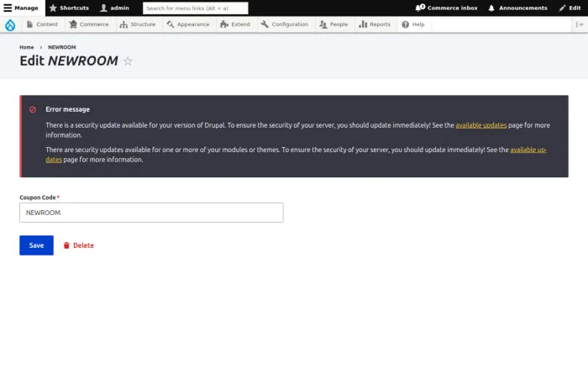Viewport: 588px width, 368px height.
Task: Open Commerce inbox notifications
Action: [x=447, y=8]
